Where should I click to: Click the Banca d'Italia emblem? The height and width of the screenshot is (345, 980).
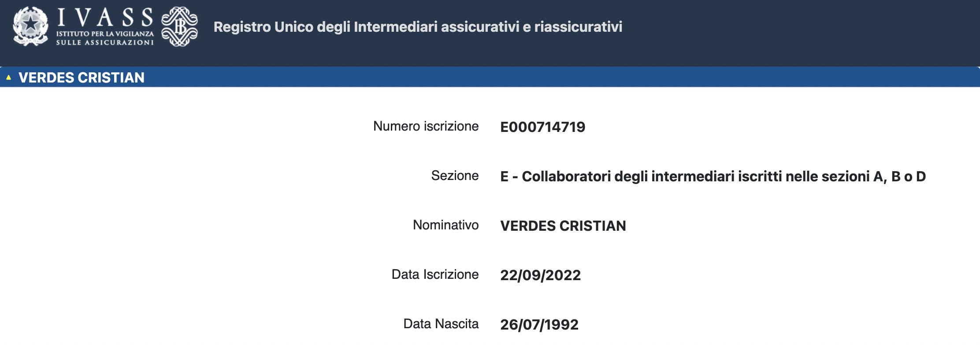point(179,26)
